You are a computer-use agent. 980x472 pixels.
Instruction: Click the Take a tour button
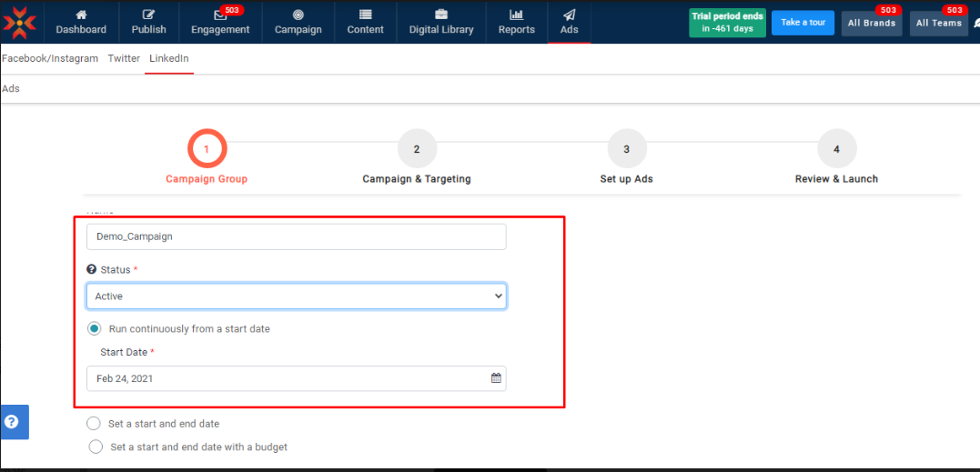pyautogui.click(x=803, y=23)
